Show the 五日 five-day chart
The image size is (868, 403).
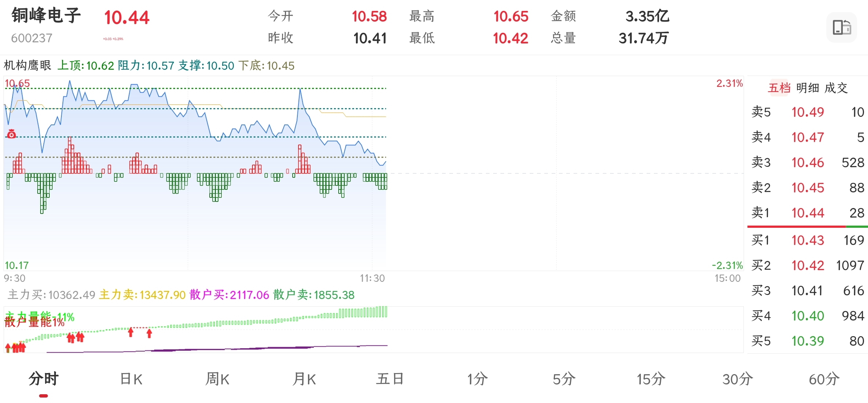tap(390, 379)
